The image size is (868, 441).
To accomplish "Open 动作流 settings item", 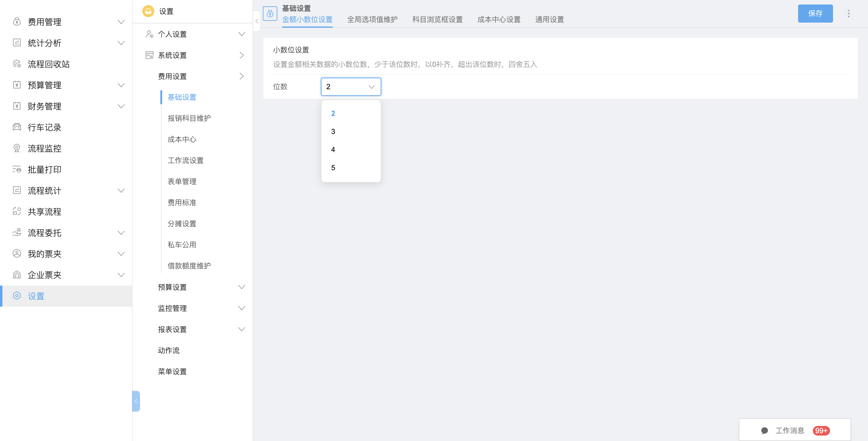I will pyautogui.click(x=169, y=350).
